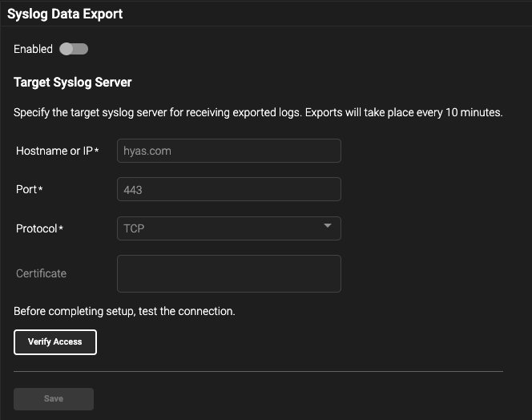Click the required asterisk beside Hostname or IP
Screen dimensions: 532x420
97,151
